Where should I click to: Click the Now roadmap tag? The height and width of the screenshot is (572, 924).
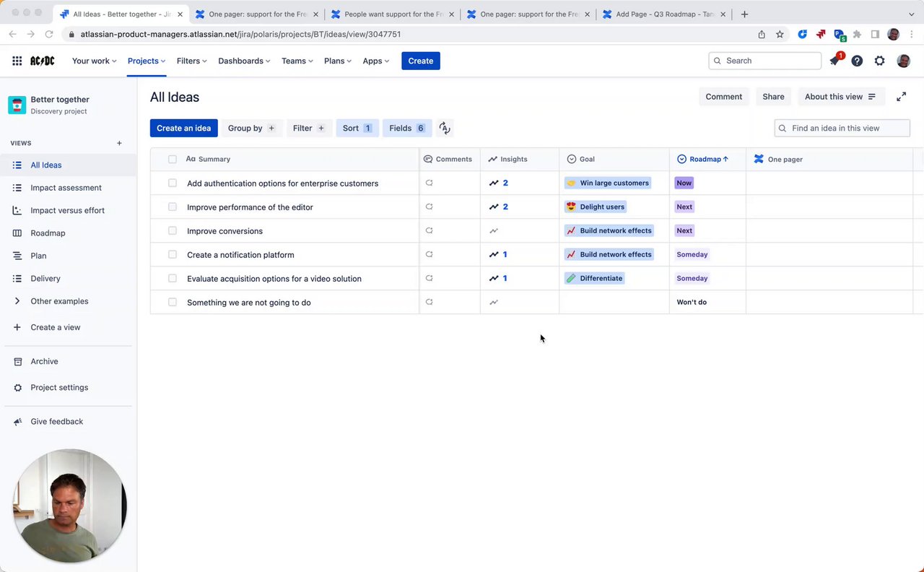[684, 183]
